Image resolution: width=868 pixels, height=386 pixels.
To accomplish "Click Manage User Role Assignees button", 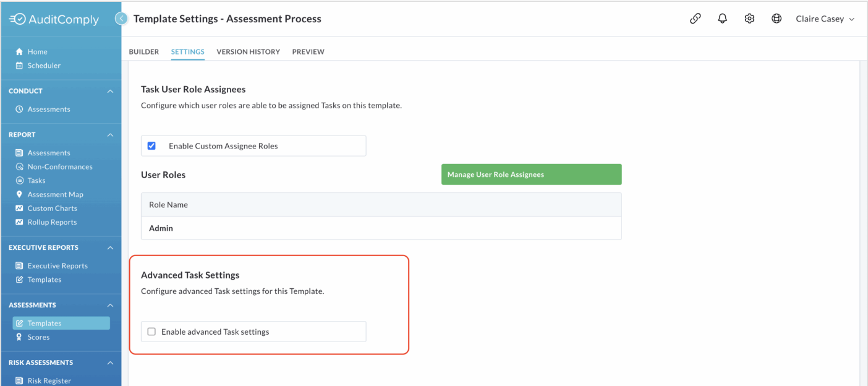I will tap(531, 174).
